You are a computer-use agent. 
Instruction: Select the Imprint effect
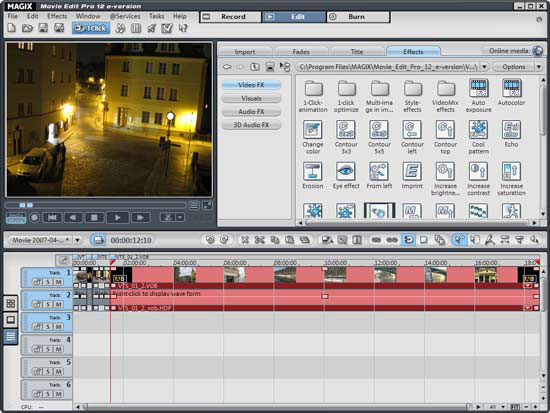click(412, 175)
